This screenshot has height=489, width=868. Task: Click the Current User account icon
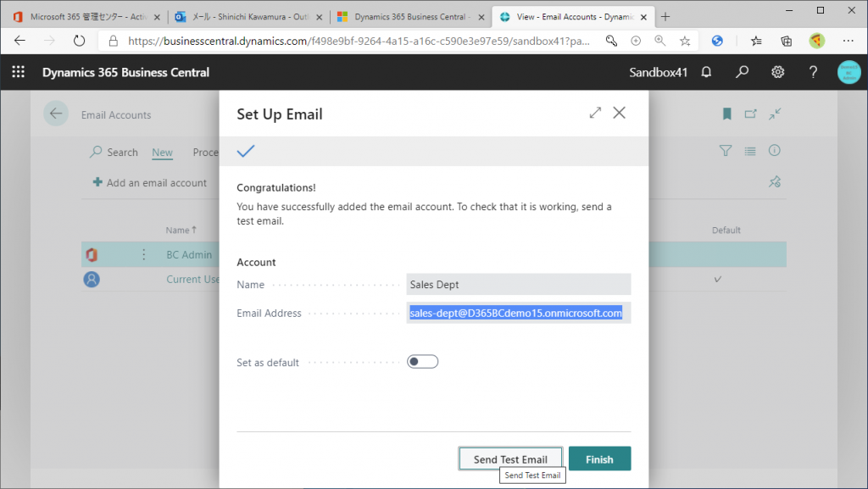92,280
